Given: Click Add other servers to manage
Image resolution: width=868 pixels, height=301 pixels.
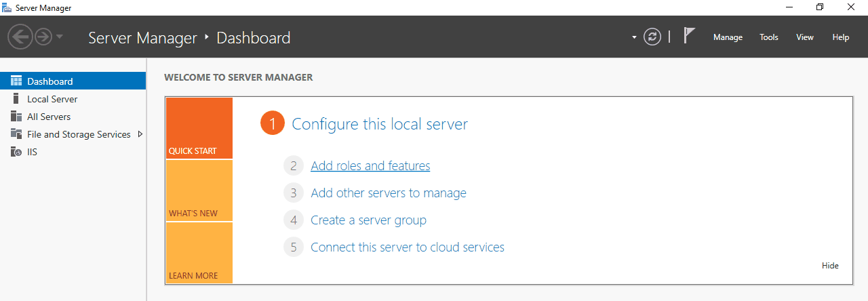Looking at the screenshot, I should (x=389, y=193).
